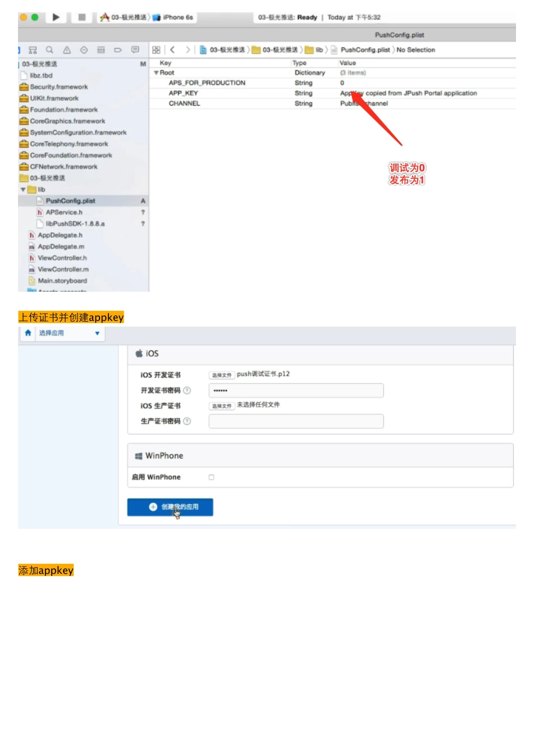The height and width of the screenshot is (756, 534).
Task: Click PushConfig.plist breadcrumb in jump bar
Action: pos(360,50)
